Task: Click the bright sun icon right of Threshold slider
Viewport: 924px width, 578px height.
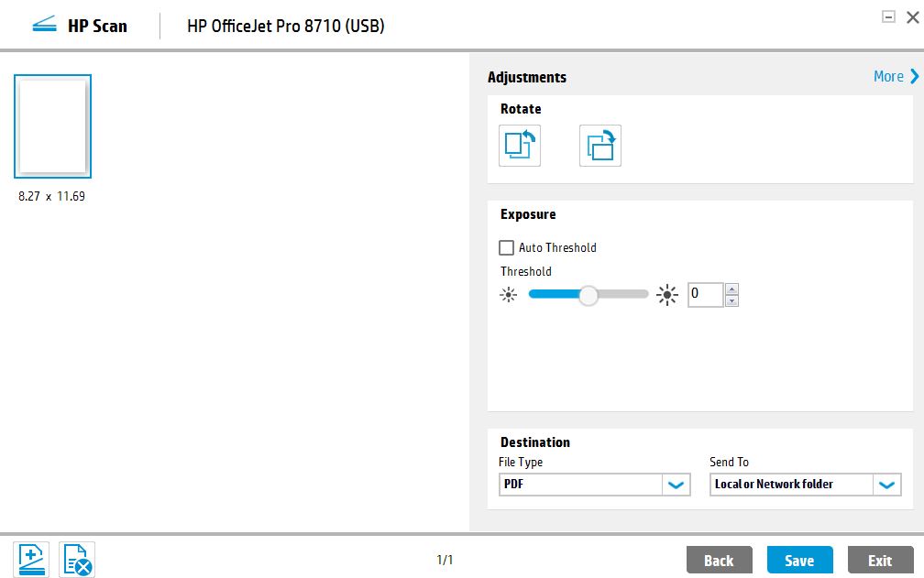Action: coord(666,294)
